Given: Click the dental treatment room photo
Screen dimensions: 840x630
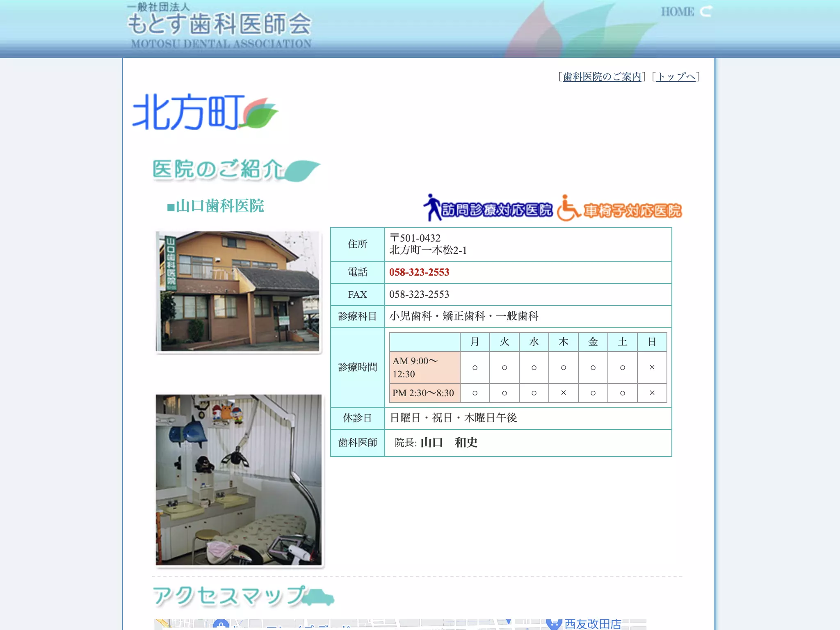Looking at the screenshot, I should (239, 480).
